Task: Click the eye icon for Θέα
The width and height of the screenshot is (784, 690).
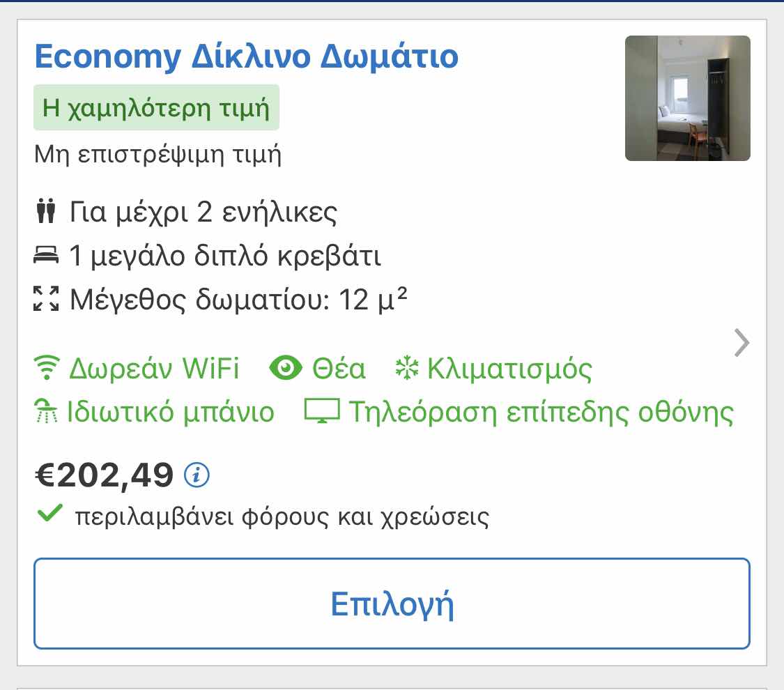Action: click(286, 368)
